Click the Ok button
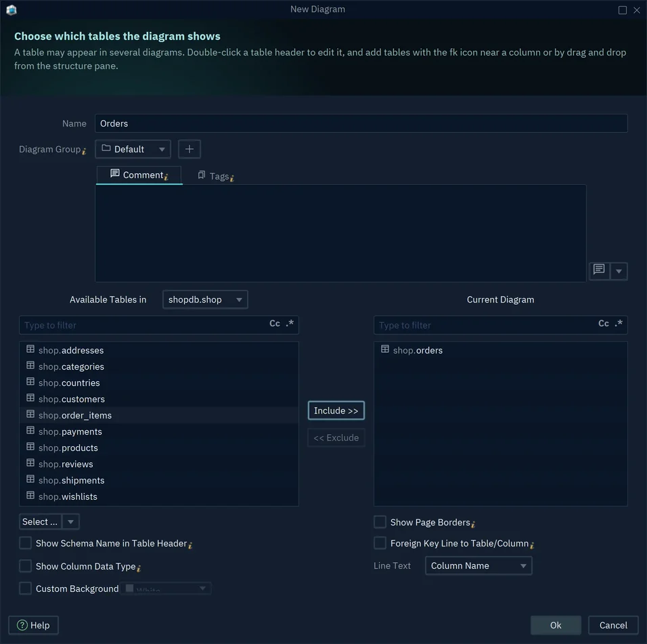This screenshot has height=644, width=647. 556,626
